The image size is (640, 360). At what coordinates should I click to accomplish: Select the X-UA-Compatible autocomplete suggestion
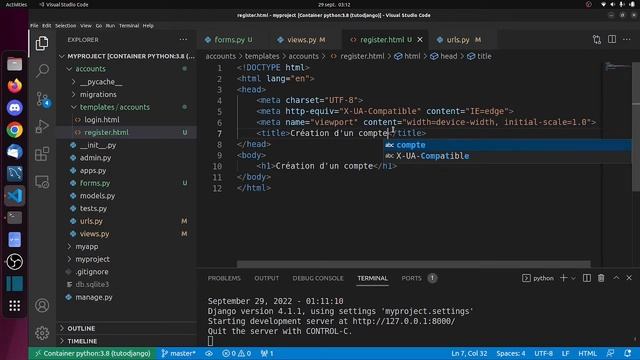click(x=507, y=156)
